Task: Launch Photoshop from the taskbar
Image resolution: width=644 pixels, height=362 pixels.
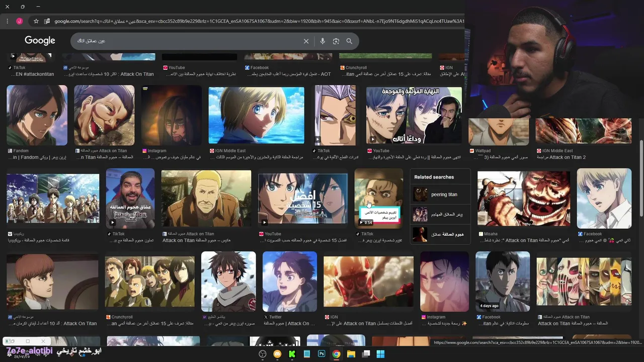Action: click(x=321, y=354)
